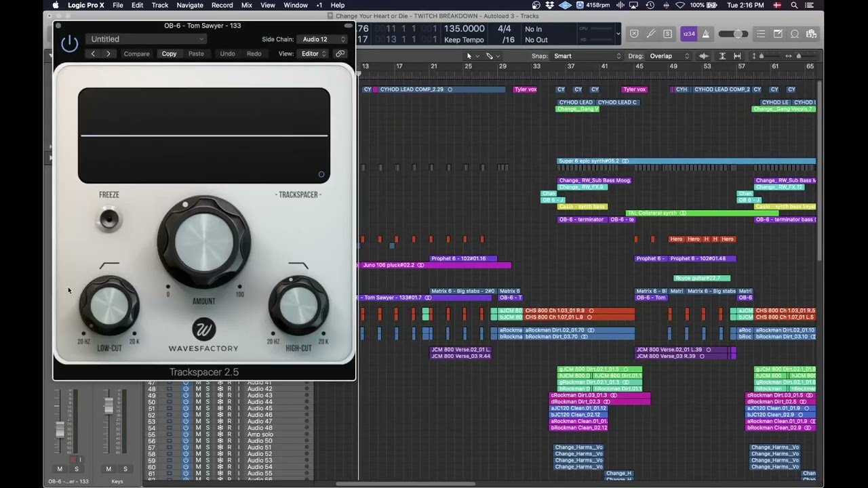Open the List Editors button

coord(761,34)
